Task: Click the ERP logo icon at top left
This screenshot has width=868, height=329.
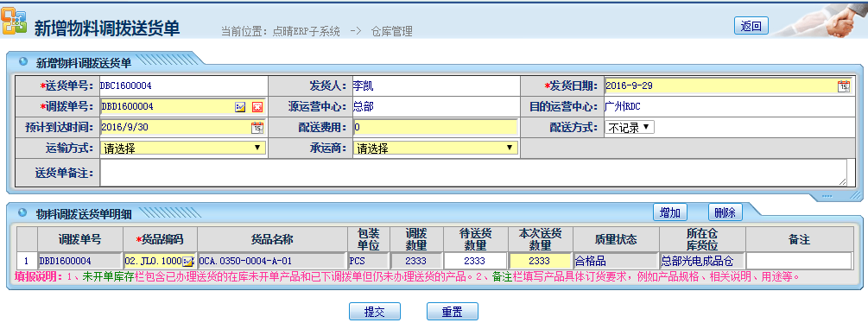Action: [x=13, y=21]
